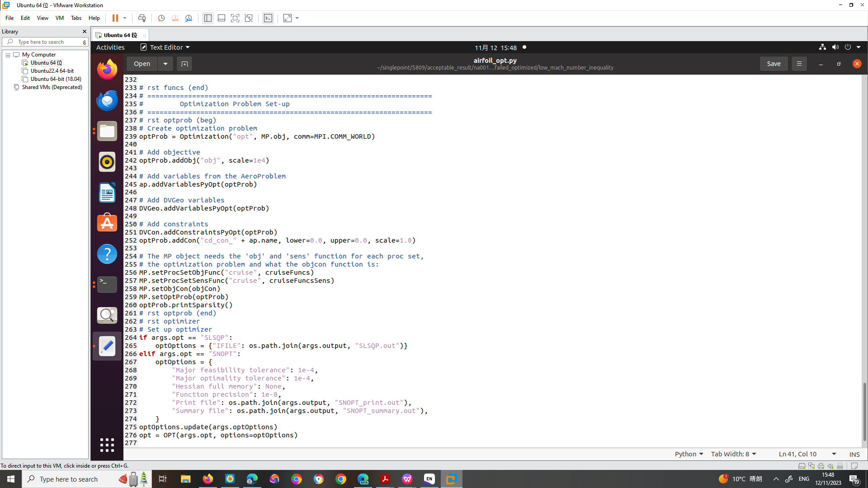The width and height of the screenshot is (868, 488).
Task: Toggle the thumbnail bar view
Action: pyautogui.click(x=222, y=18)
